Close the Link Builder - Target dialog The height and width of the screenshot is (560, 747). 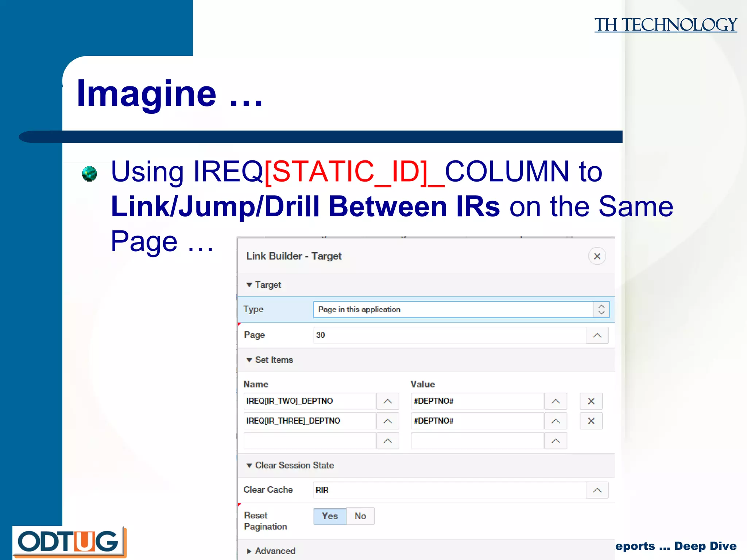click(597, 256)
